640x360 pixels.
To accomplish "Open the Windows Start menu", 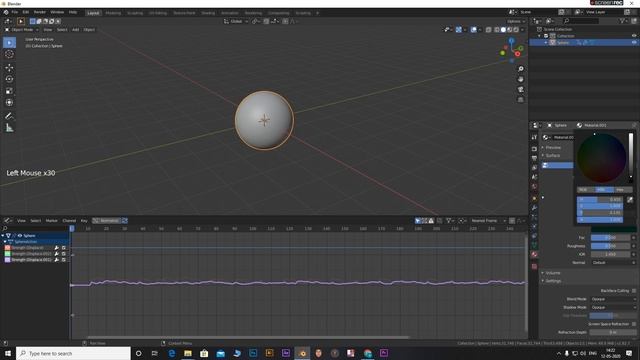I will 8,353.
